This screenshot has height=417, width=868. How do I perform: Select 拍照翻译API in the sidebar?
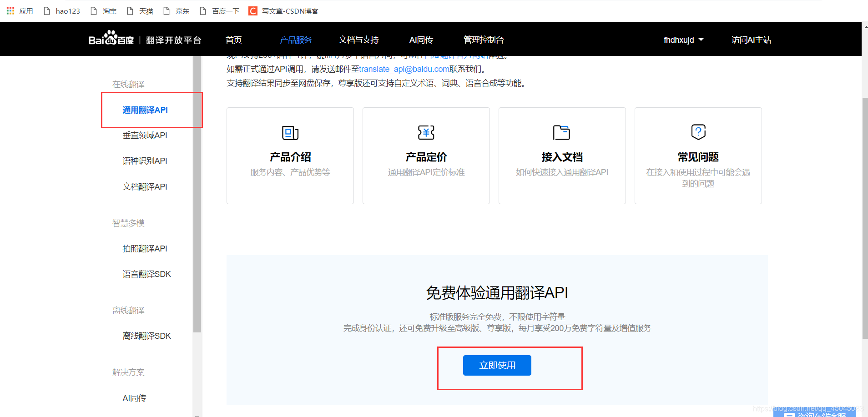click(x=145, y=249)
